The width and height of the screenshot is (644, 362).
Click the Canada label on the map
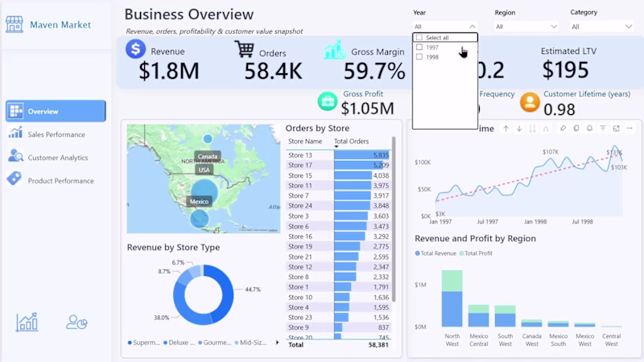pos(208,156)
